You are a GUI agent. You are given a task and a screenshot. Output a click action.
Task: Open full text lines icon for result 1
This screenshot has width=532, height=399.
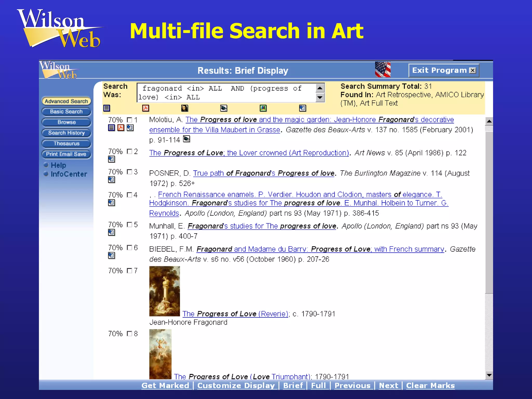tap(111, 128)
